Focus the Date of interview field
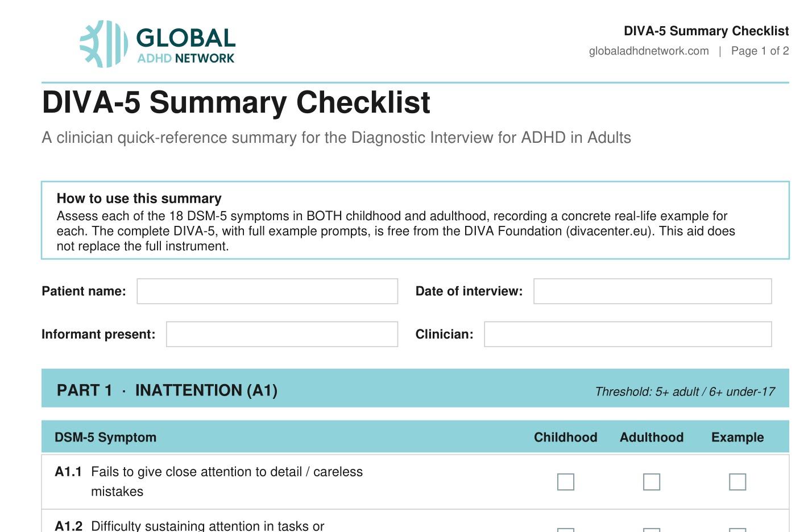This screenshot has width=812, height=532. pos(653,291)
